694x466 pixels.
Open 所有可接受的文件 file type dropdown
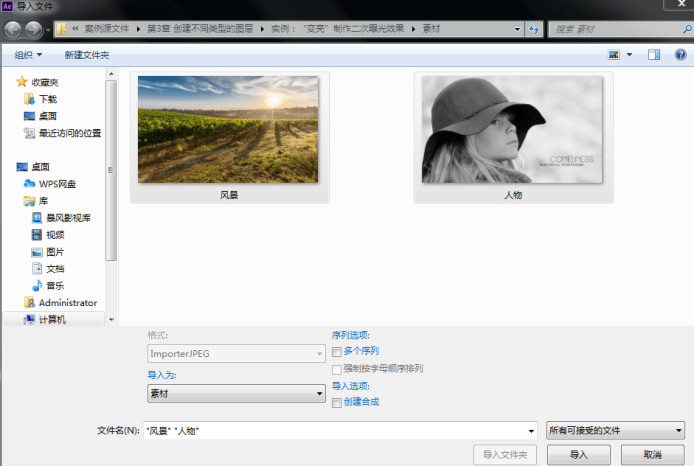point(615,430)
